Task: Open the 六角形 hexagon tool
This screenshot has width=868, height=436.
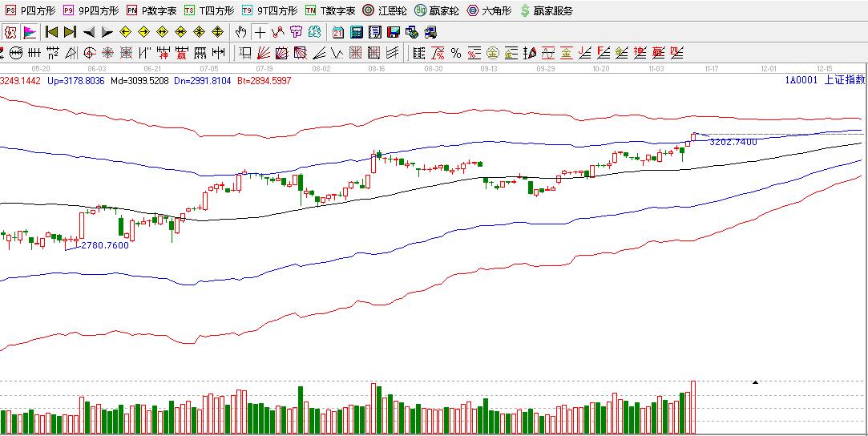Action: 489,10
